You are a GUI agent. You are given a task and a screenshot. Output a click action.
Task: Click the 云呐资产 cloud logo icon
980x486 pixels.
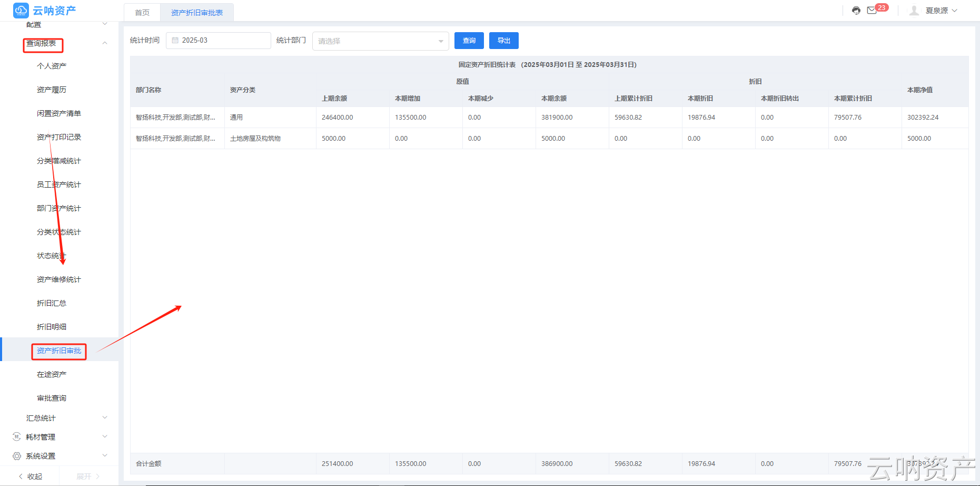[21, 10]
